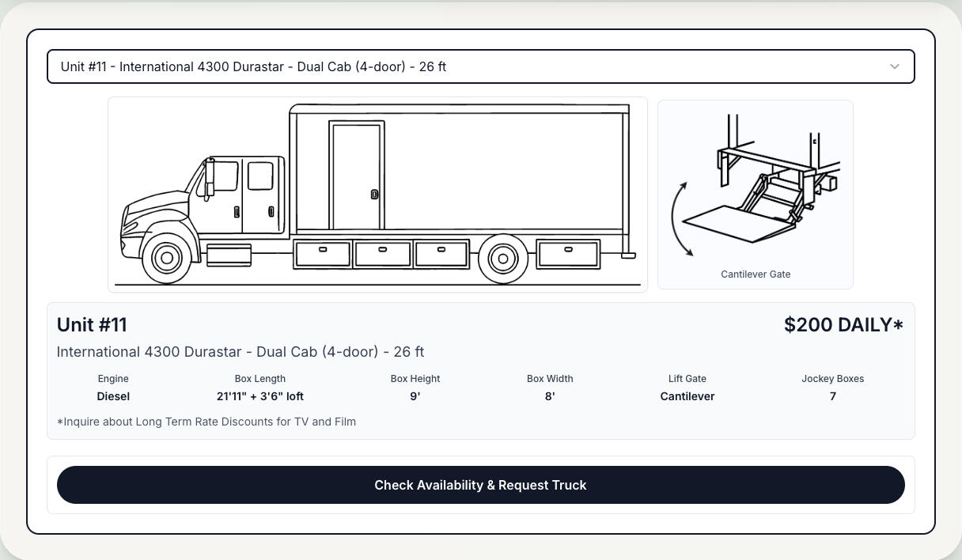Click the rear jockey box in the illustration

(567, 253)
